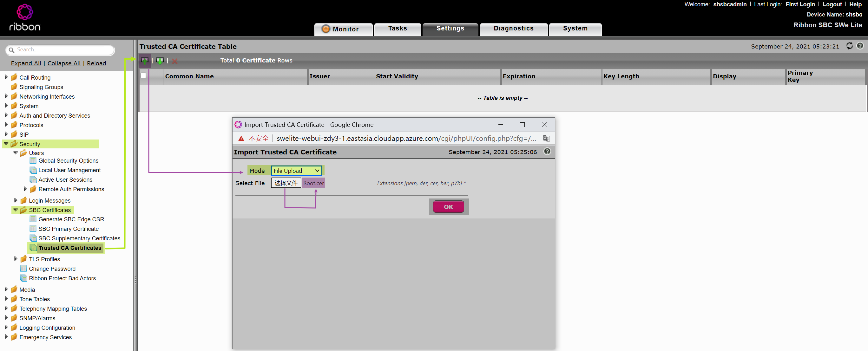Click the Trusted CA Certificates page icon
868x351 pixels.
33,248
